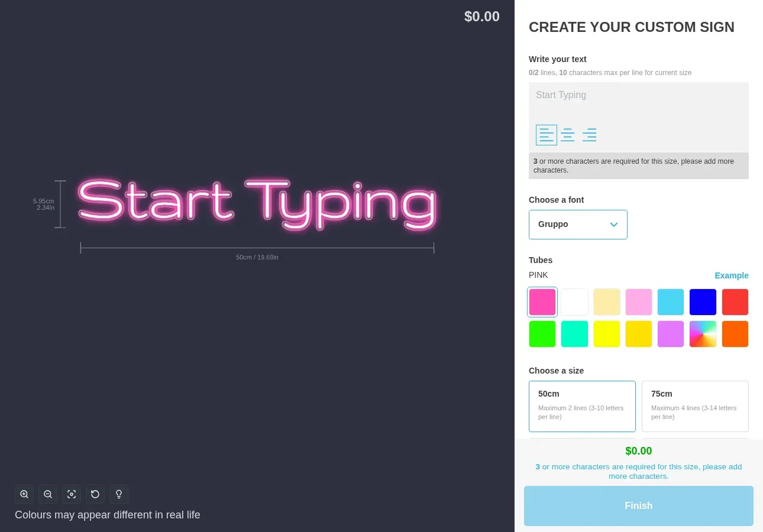Screen dimensions: 763x532
Task: Select the 50cm size option
Action: pos(582,406)
